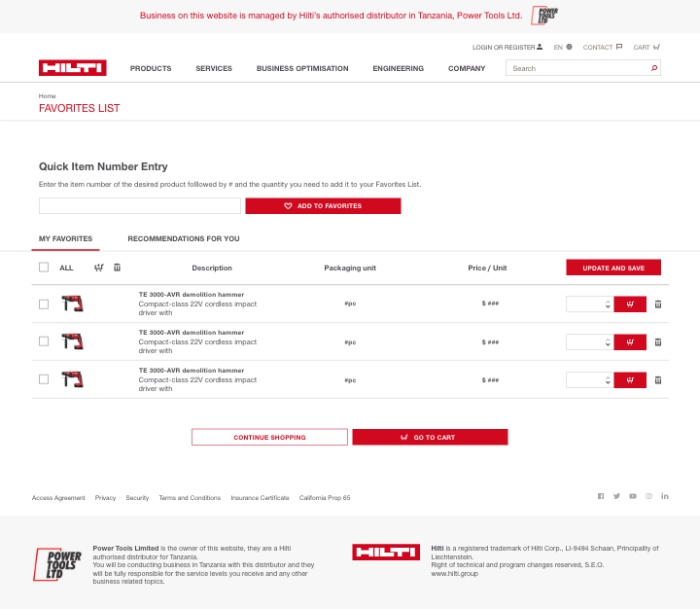Add second row item to cart

coord(630,341)
